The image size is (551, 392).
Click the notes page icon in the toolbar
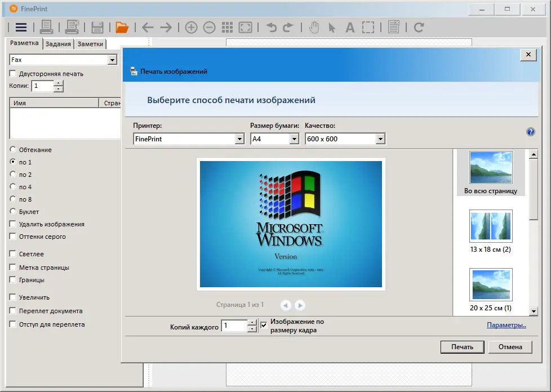tap(394, 27)
